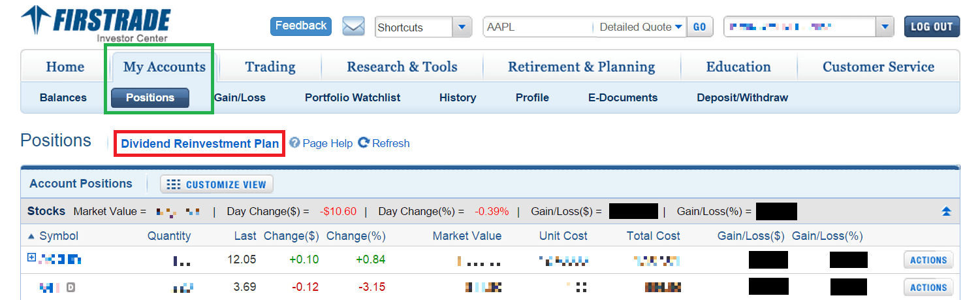Expand first stock row with plus icon
The height and width of the screenshot is (300, 980).
(31, 258)
